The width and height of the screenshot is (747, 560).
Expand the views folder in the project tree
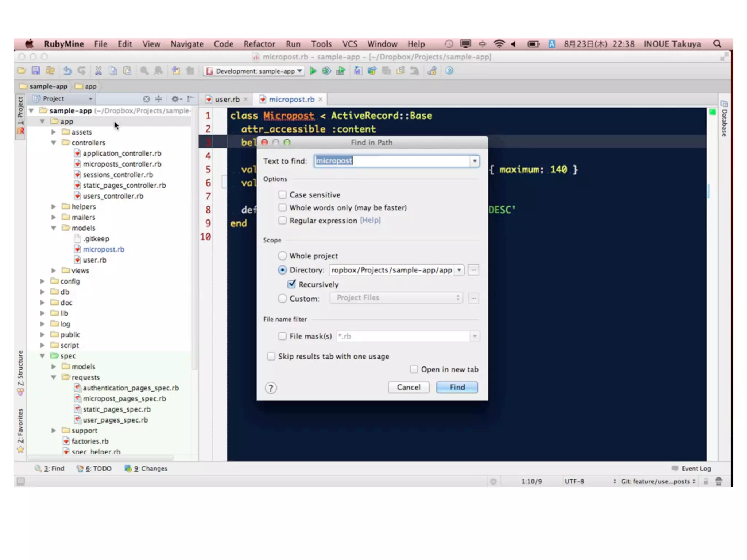coord(54,271)
